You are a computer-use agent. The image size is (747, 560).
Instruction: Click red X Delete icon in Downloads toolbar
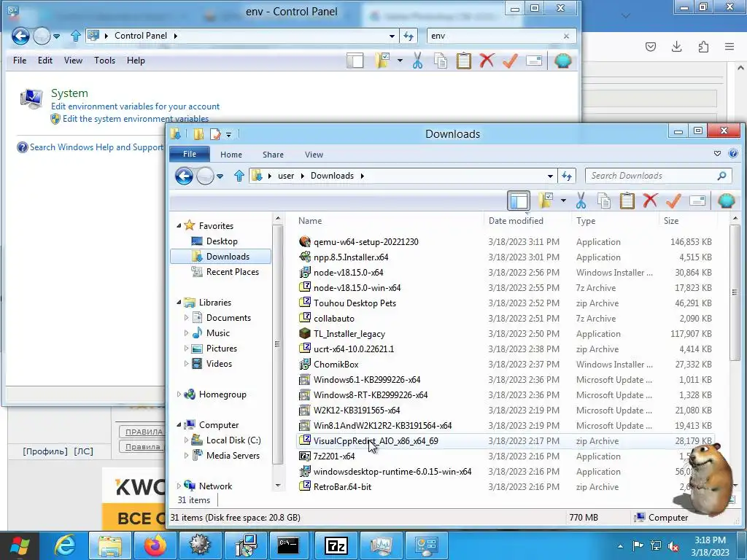[650, 201]
